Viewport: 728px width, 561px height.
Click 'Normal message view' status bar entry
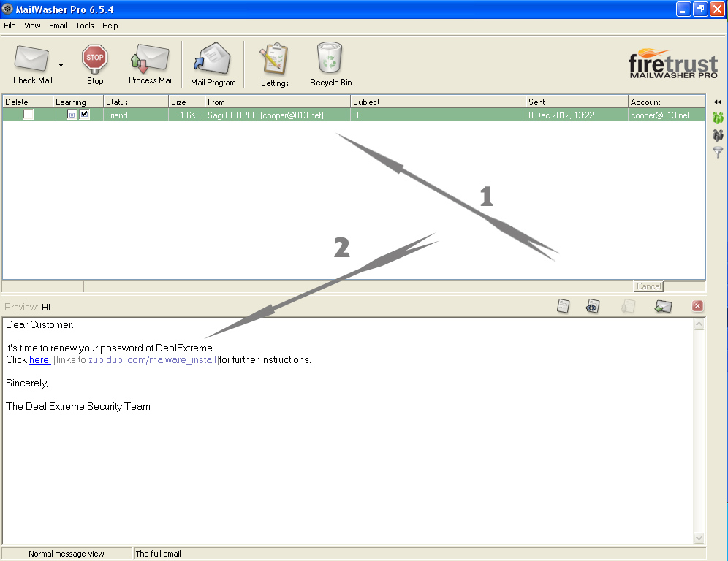tap(67, 554)
